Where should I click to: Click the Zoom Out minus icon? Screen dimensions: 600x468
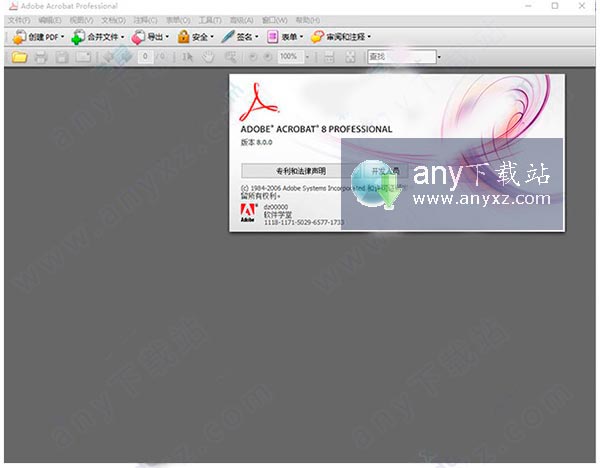coord(253,57)
